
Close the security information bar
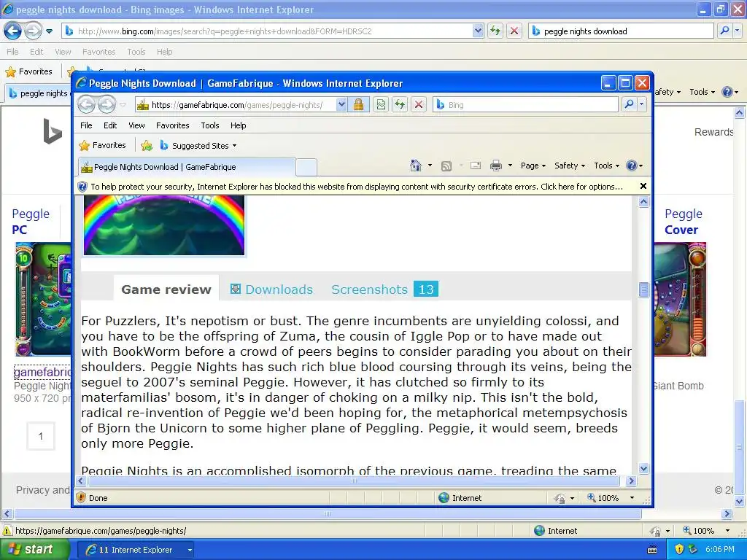pos(643,186)
